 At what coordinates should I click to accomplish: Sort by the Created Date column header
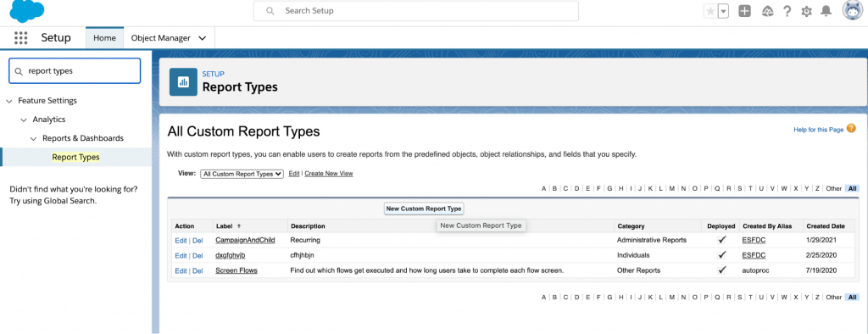click(x=826, y=226)
